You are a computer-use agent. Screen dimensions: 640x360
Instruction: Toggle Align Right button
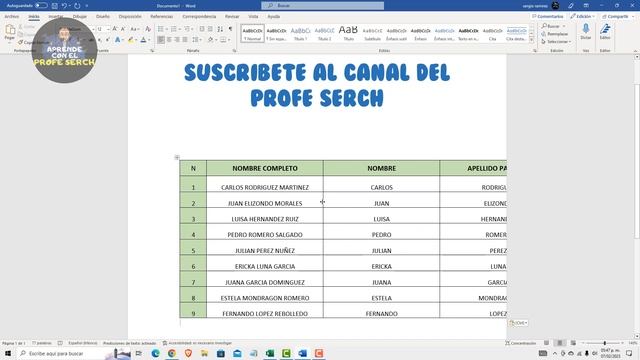tap(177, 40)
